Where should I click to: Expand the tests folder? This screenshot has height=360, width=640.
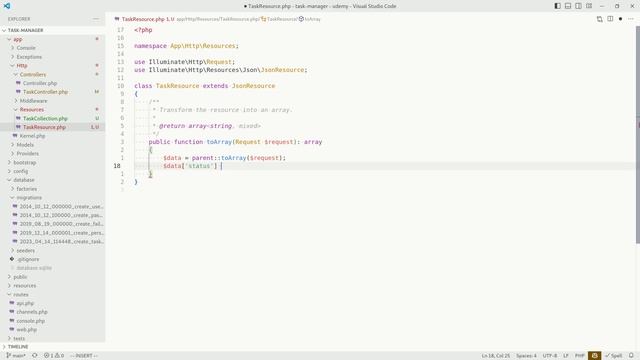click(x=19, y=339)
